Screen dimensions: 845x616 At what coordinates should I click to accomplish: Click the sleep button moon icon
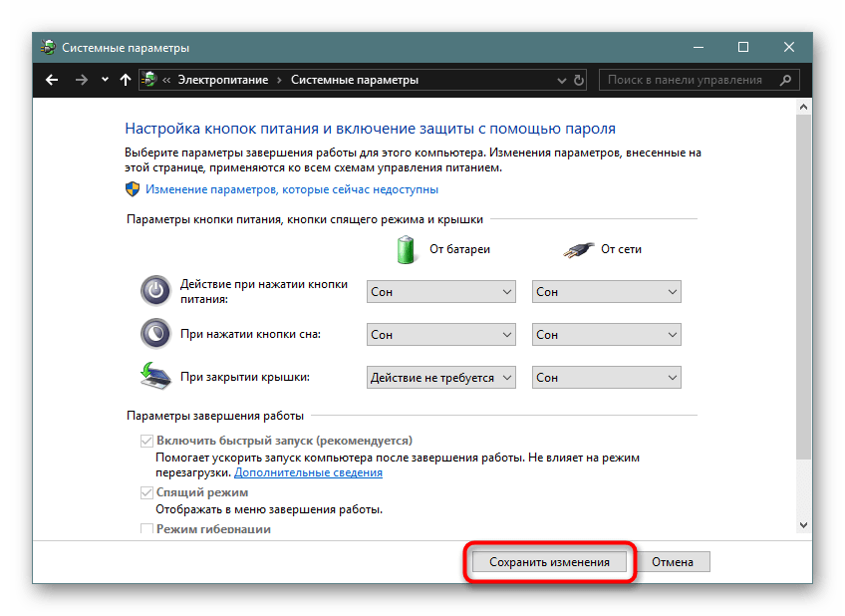pos(154,334)
